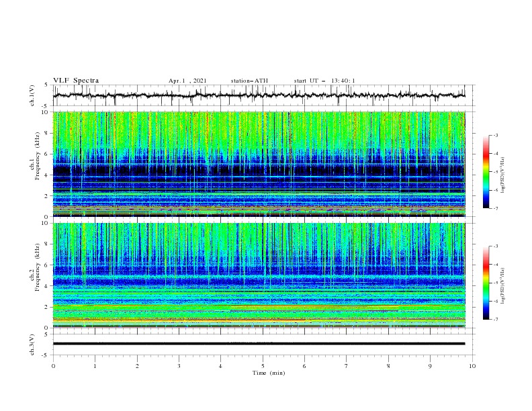Click the "ch.3(V)" axis label

32,345
